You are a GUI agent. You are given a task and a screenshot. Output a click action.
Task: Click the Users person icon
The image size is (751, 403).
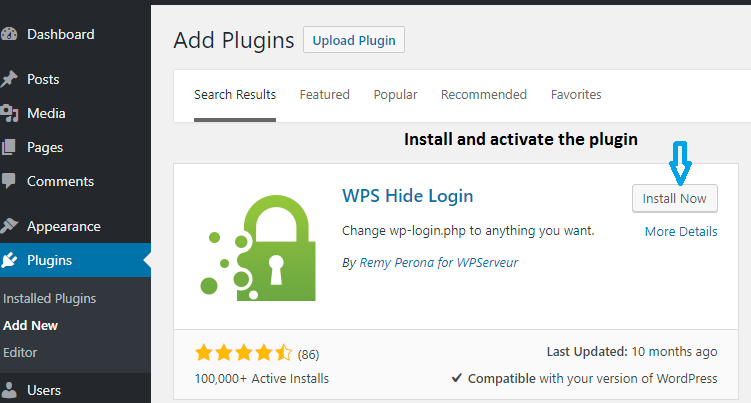point(9,390)
